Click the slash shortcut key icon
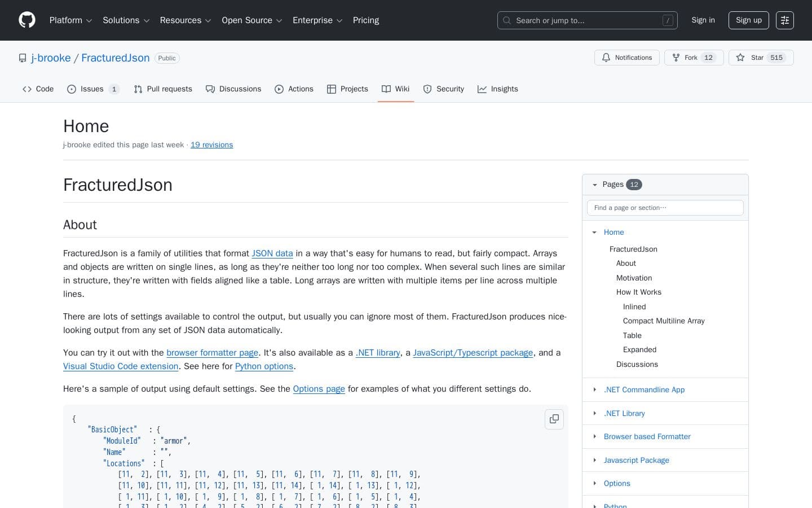Image resolution: width=812 pixels, height=508 pixels. (668, 20)
